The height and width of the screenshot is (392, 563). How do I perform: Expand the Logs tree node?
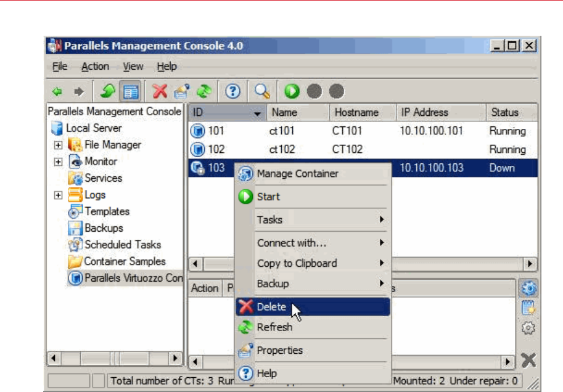58,195
